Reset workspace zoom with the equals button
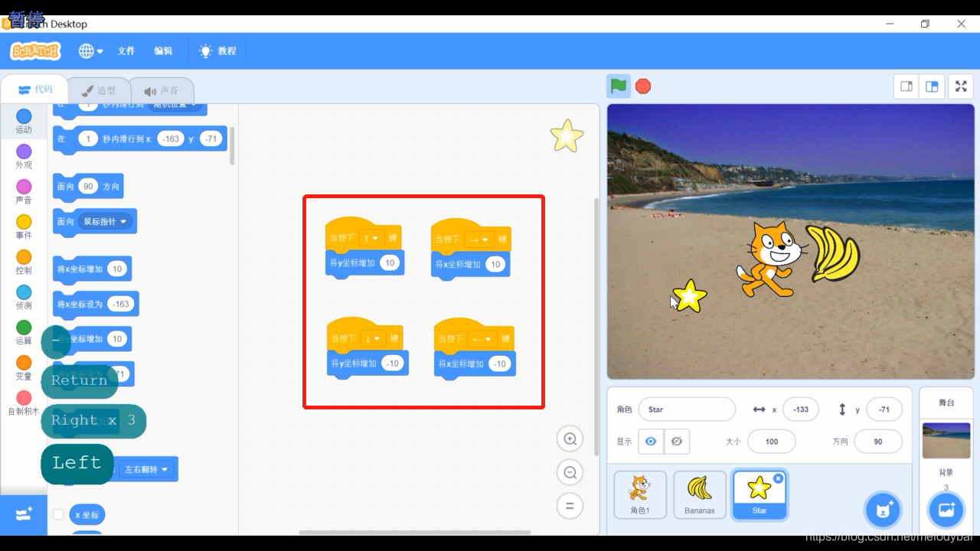This screenshot has width=980, height=551. coord(570,506)
